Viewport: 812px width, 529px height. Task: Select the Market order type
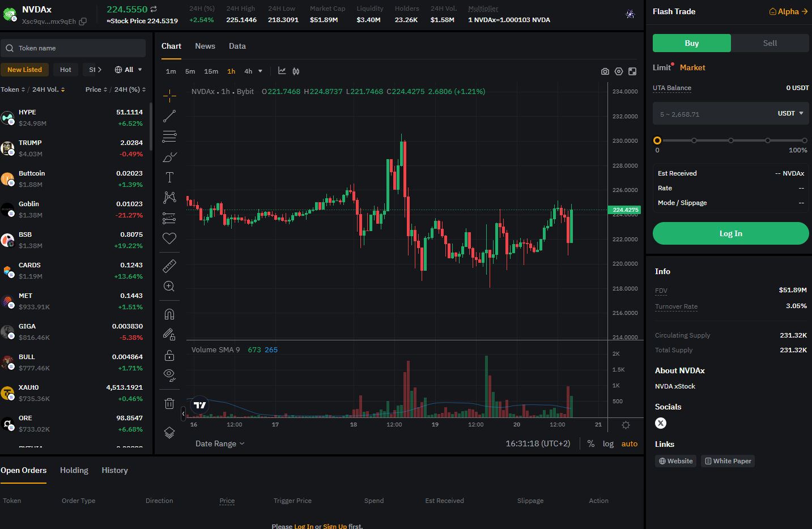[x=692, y=67]
